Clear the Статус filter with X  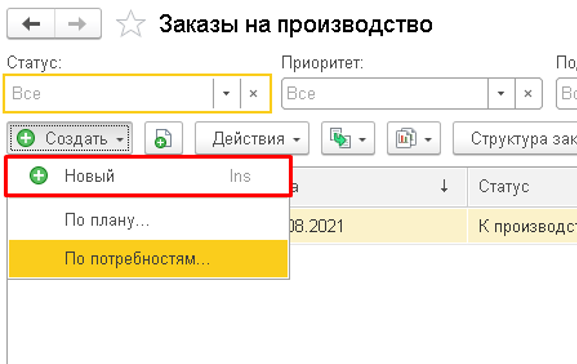pos(253,93)
